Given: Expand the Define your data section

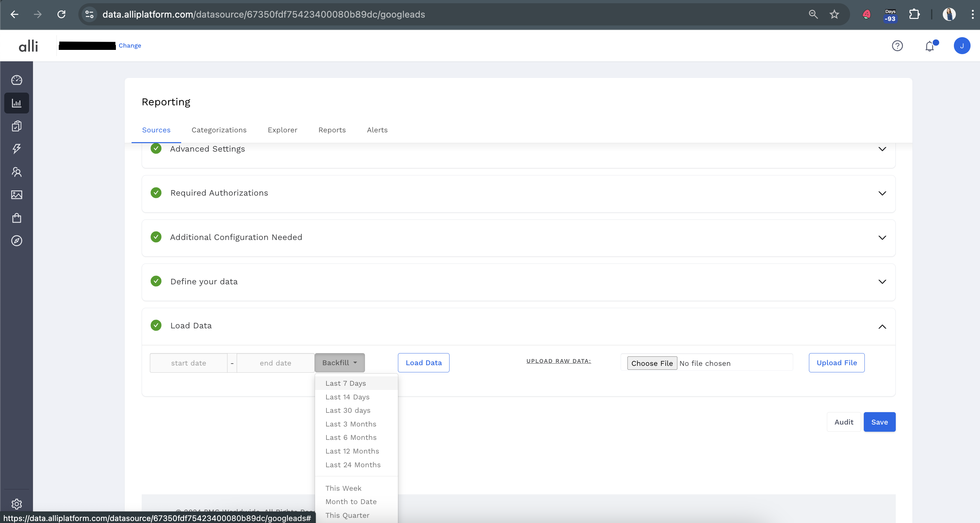Looking at the screenshot, I should point(882,282).
